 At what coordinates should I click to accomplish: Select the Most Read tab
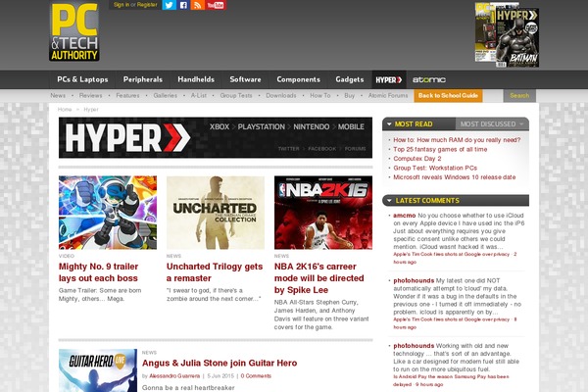point(414,124)
